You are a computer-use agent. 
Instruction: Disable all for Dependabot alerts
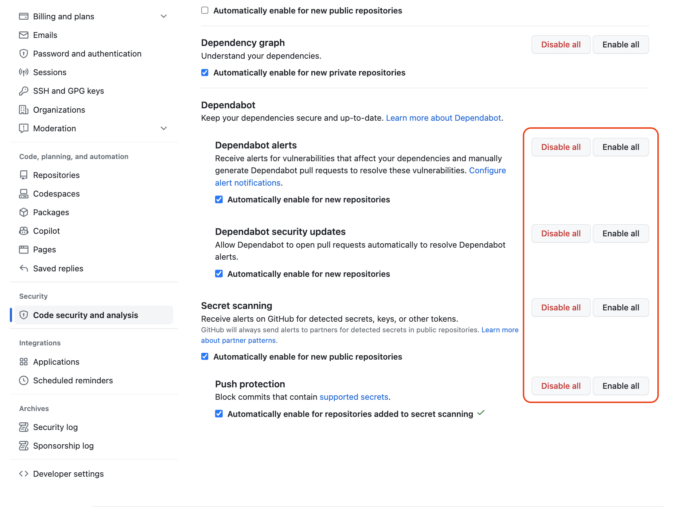coord(560,147)
